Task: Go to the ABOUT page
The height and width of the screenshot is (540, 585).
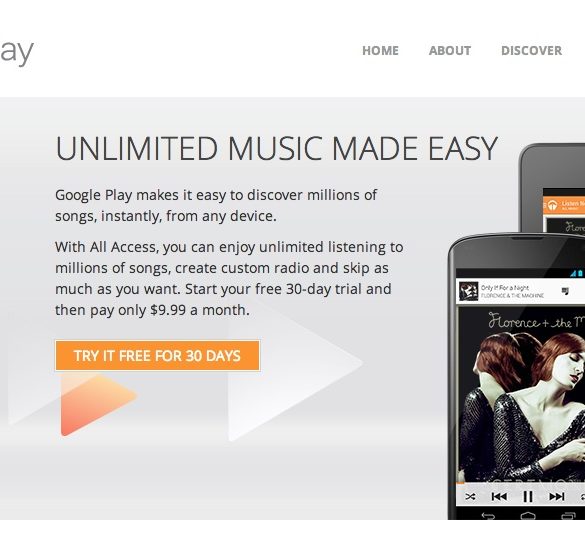Action: click(450, 51)
